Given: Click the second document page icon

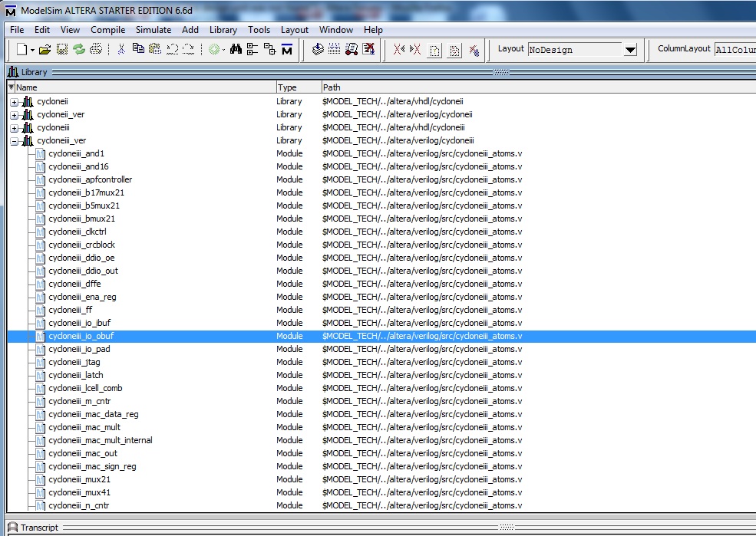Looking at the screenshot, I should tap(454, 50).
